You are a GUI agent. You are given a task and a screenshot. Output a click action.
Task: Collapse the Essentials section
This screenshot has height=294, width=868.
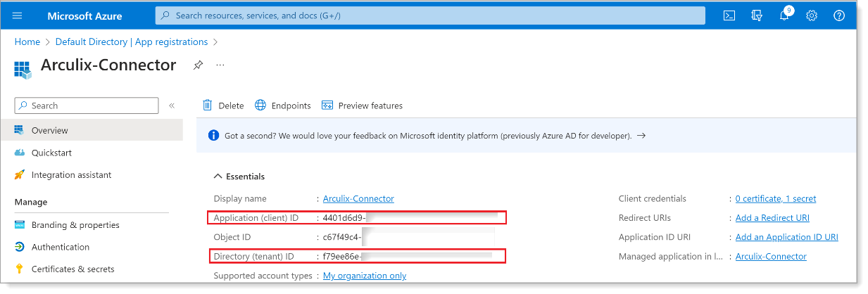pyautogui.click(x=218, y=177)
